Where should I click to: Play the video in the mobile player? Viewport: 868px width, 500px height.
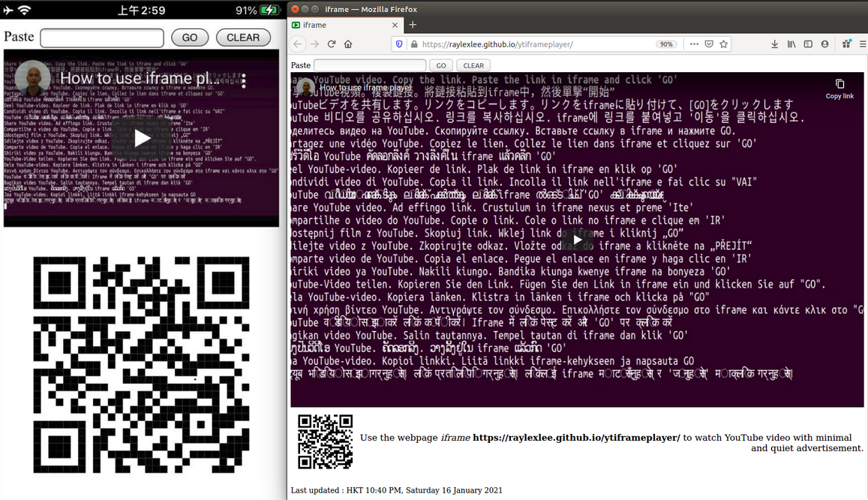142,138
